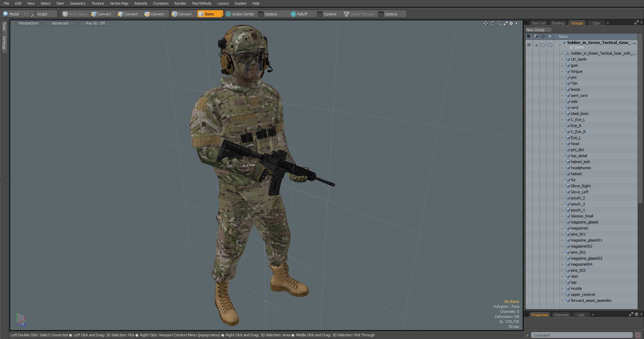This screenshot has width=644, height=339.
Task: Select the upper_receiver item
Action: coord(583,294)
